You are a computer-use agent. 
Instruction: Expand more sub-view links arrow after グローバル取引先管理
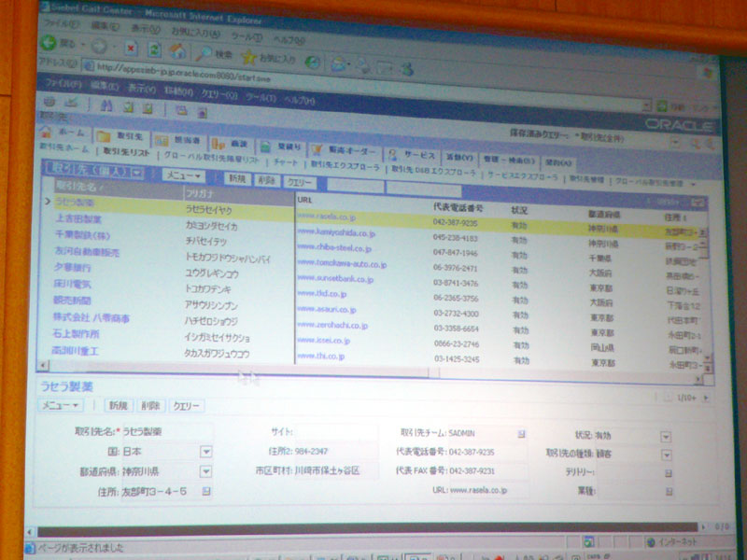[x=693, y=184]
